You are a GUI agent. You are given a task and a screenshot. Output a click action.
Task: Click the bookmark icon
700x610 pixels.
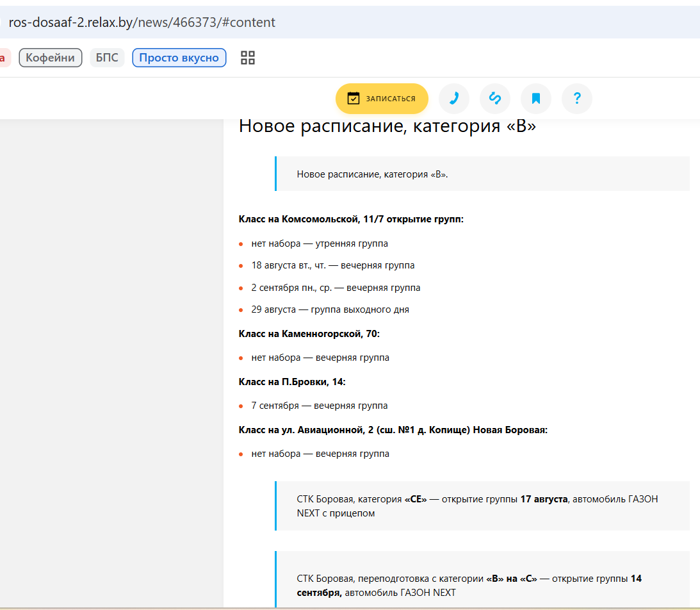pos(535,98)
